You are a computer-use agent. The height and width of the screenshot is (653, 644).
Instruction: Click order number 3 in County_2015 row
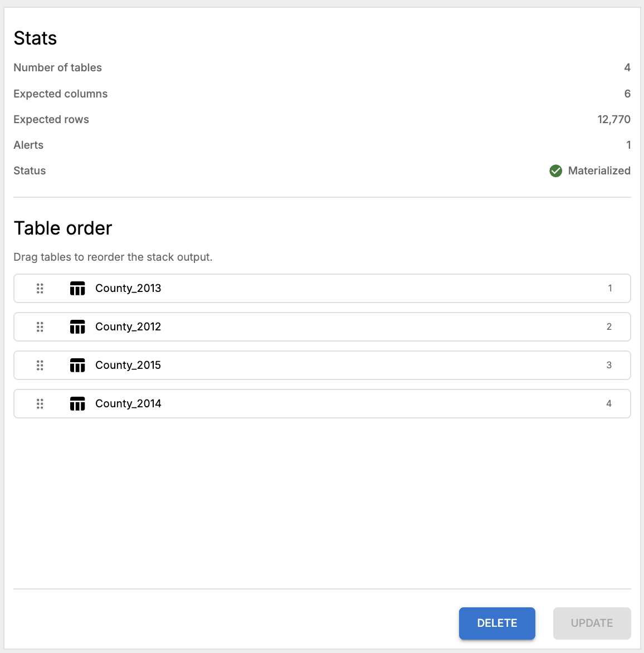pos(609,366)
